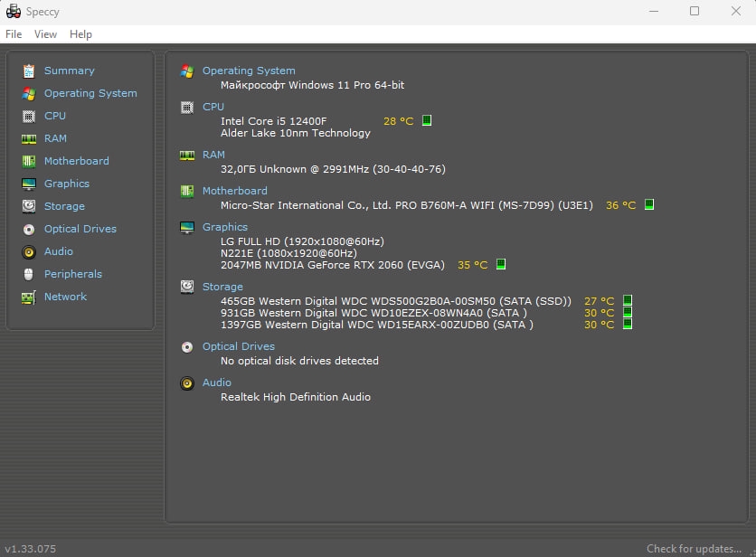Open the View menu

click(x=45, y=34)
